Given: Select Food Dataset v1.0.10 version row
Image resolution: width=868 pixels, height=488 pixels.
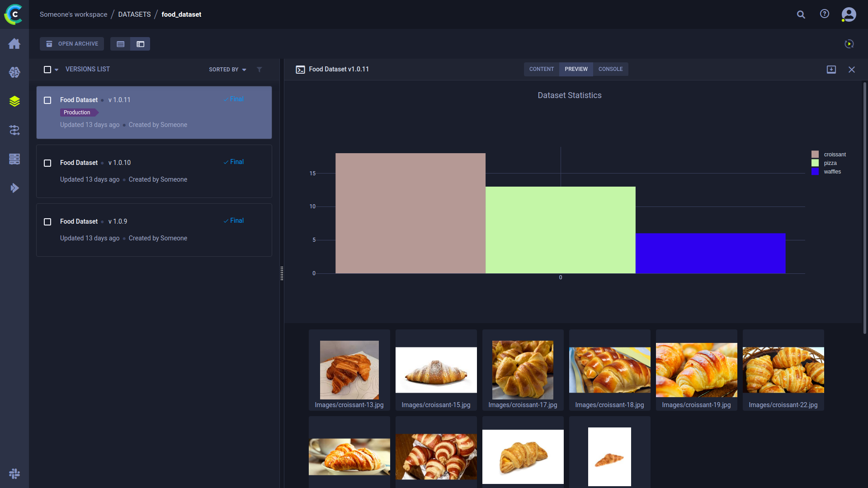Looking at the screenshot, I should tap(154, 171).
